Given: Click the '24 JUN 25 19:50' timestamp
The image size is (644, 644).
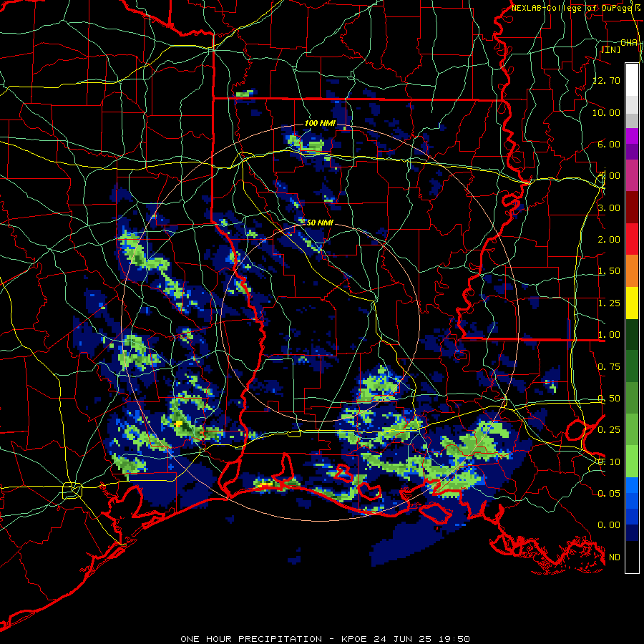Looking at the screenshot, I should pyautogui.click(x=421, y=639).
